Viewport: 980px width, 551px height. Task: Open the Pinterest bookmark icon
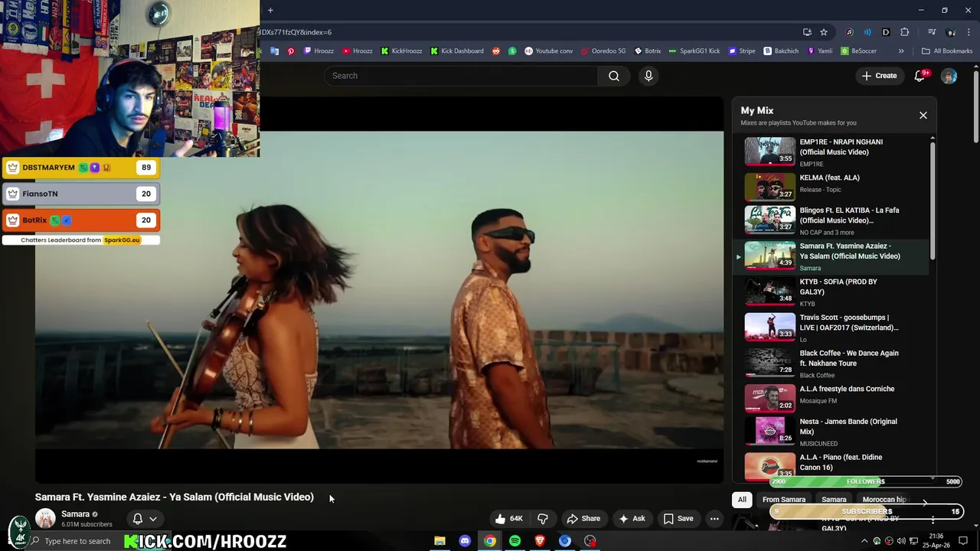coord(291,51)
